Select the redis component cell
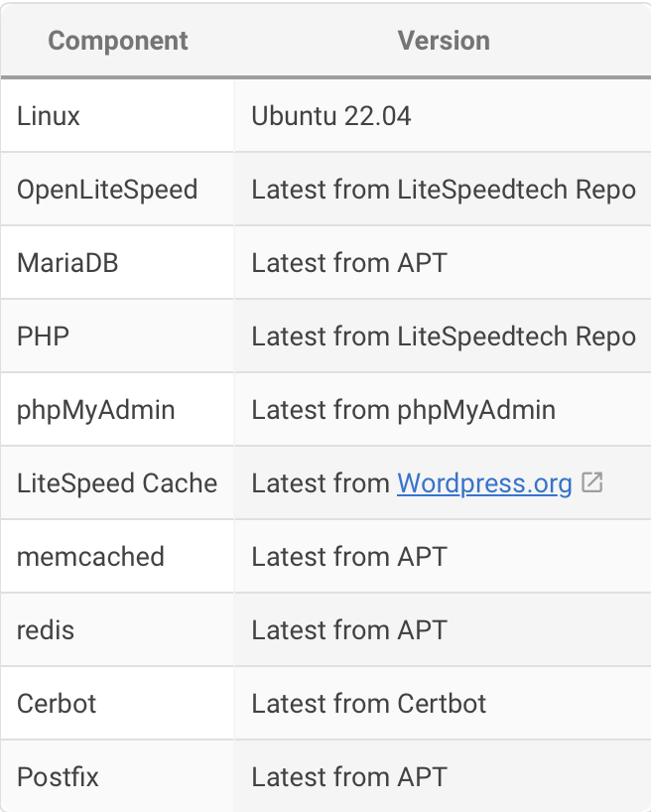Viewport: 651px width, 812px height. tap(46, 630)
